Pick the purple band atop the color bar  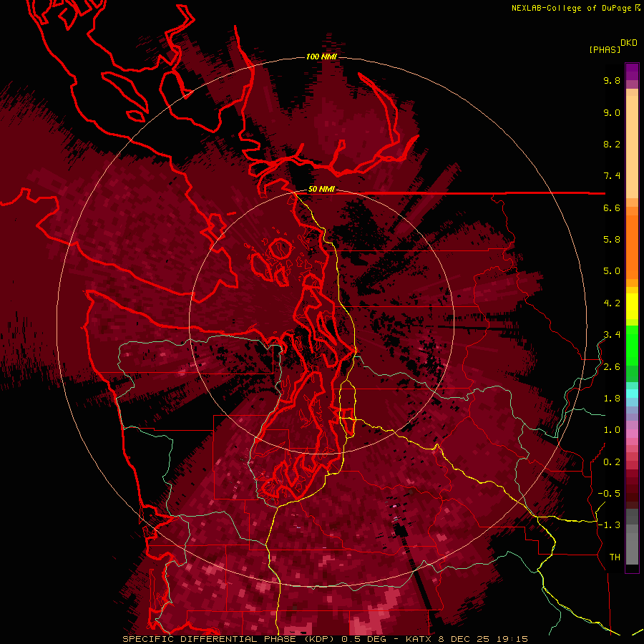click(632, 72)
